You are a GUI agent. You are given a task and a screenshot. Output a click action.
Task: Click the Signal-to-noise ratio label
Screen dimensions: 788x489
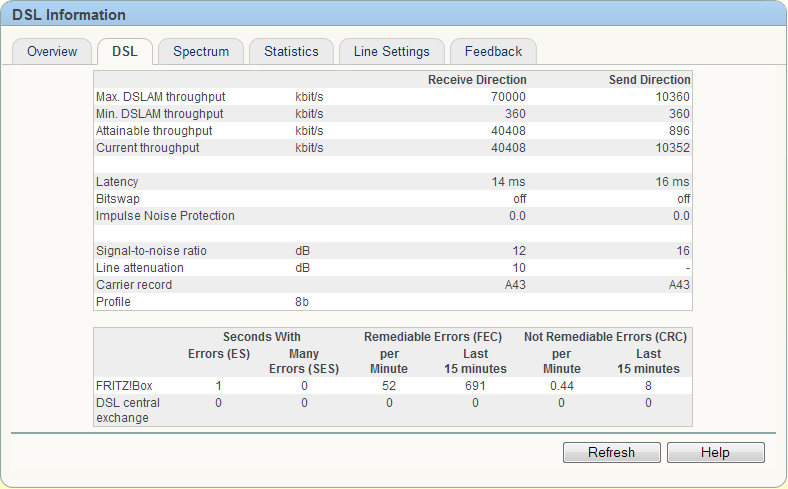pos(151,250)
